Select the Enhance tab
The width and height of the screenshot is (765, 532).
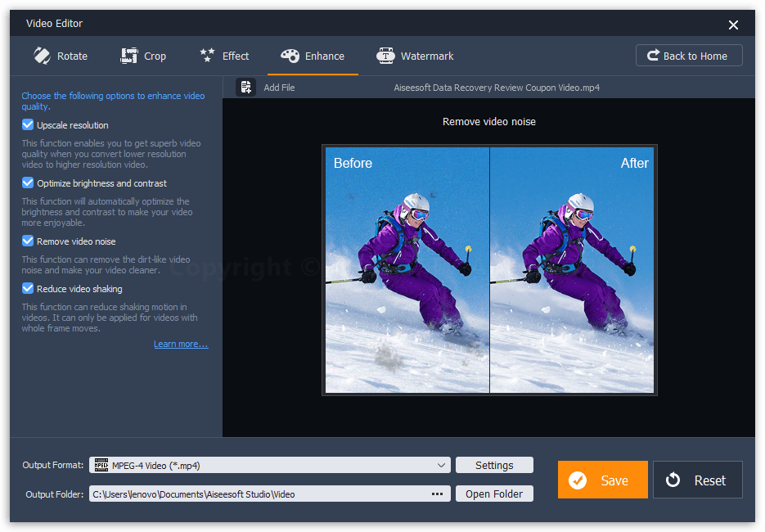[x=313, y=56]
